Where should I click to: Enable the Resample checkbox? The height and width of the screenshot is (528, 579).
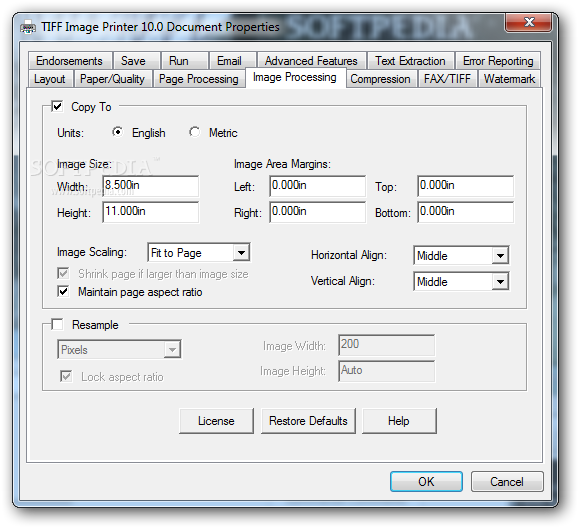pos(57,324)
